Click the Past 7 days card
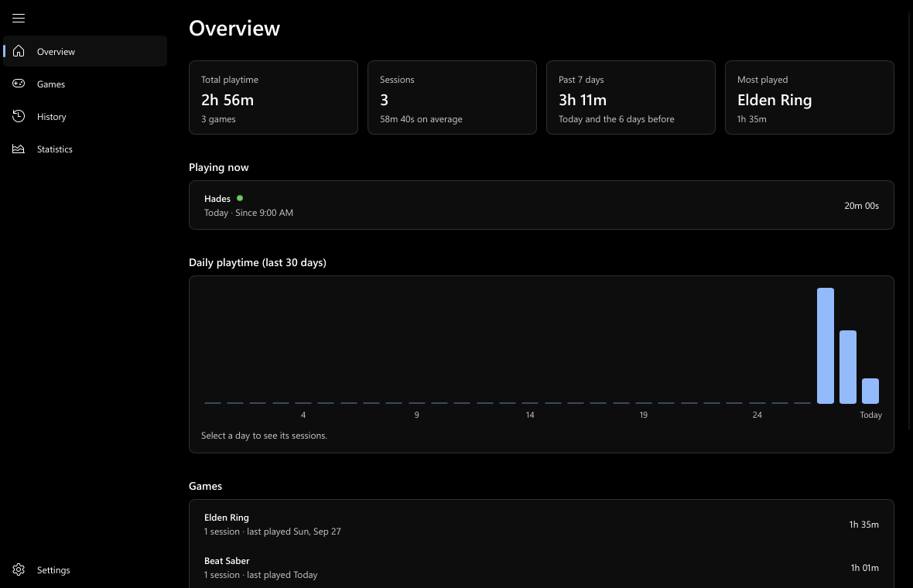The height and width of the screenshot is (588, 913). [x=631, y=97]
